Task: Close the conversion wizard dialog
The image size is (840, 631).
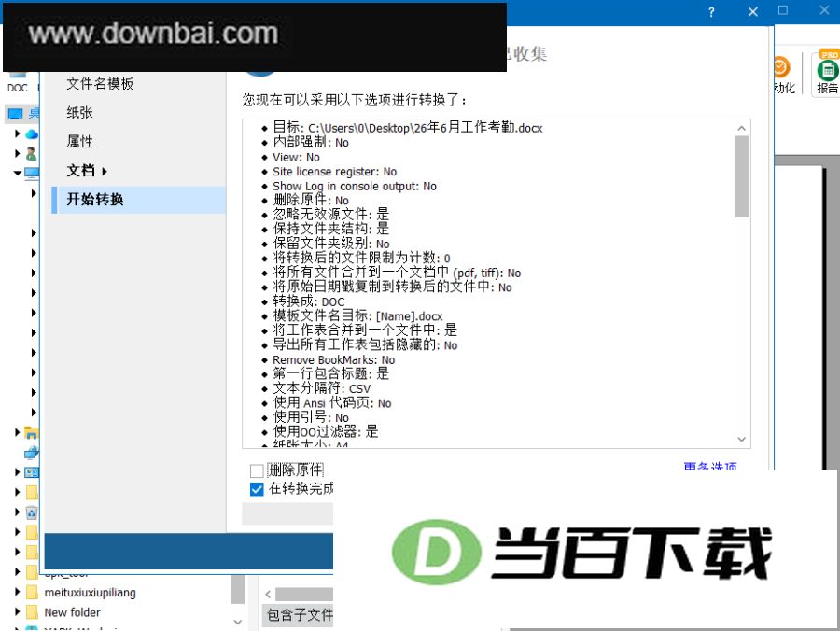Action: click(x=752, y=12)
